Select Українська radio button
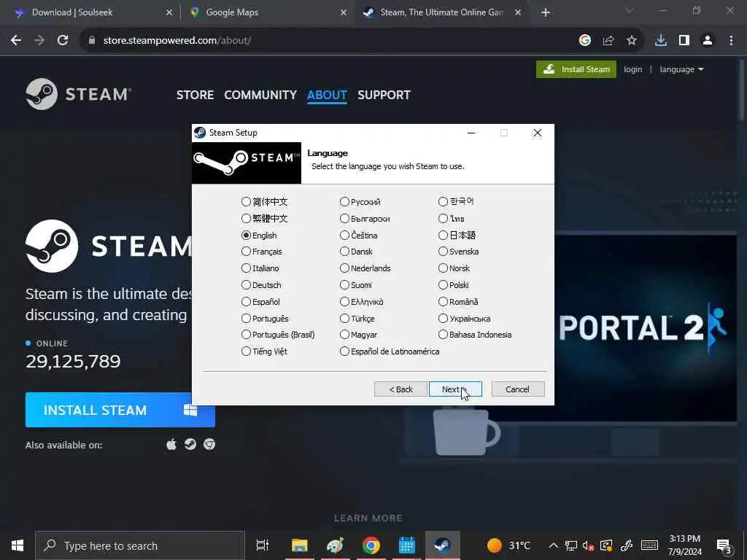 point(443,318)
